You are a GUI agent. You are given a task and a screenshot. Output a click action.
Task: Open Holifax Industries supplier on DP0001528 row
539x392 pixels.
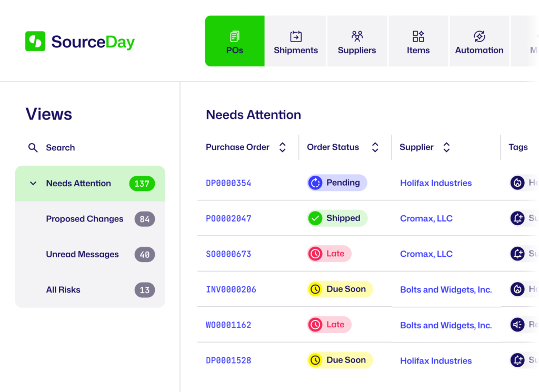436,361
